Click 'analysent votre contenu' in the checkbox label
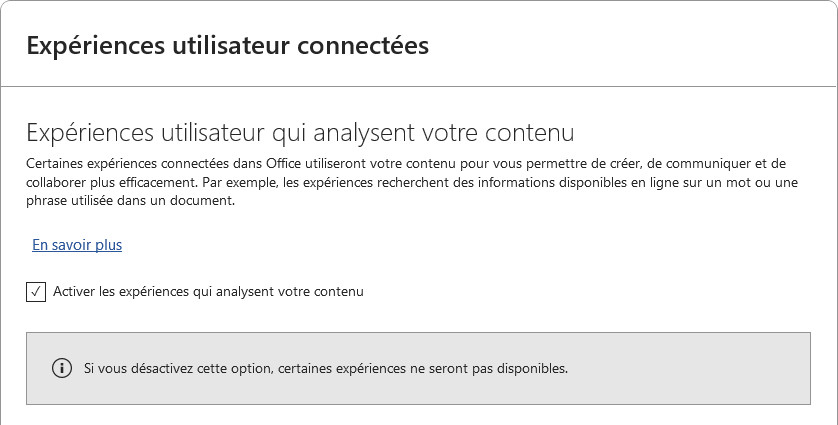 [292, 292]
